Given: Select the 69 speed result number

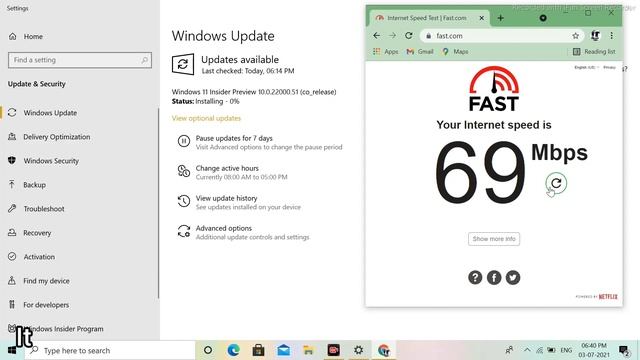Looking at the screenshot, I should coord(480,172).
